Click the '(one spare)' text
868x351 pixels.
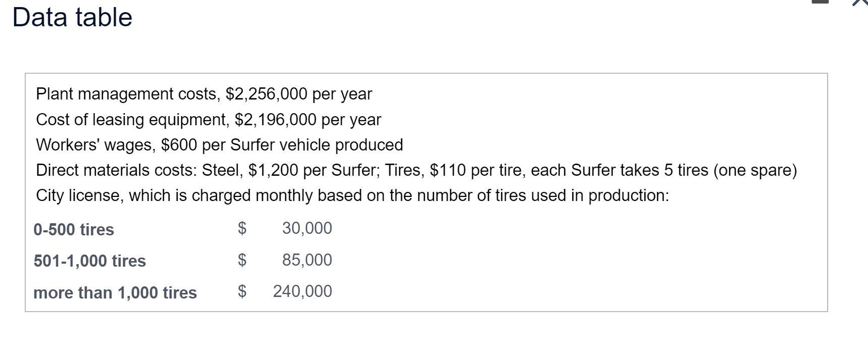tap(755, 170)
